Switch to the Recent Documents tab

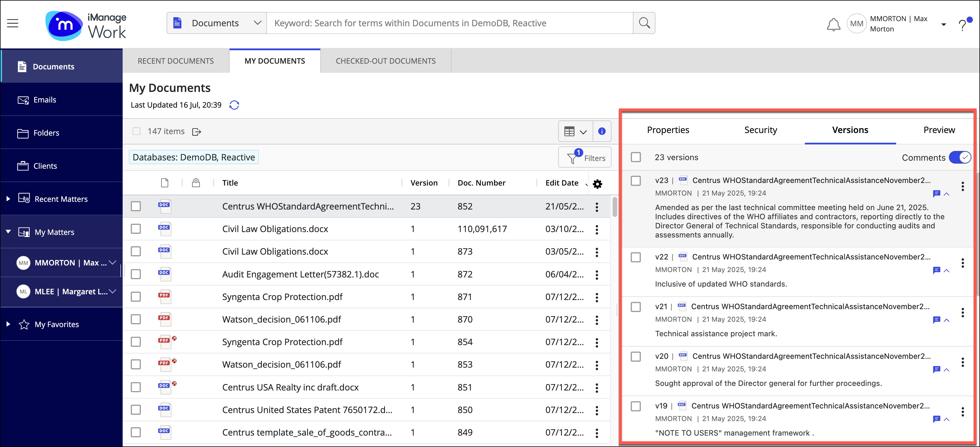[x=175, y=61]
